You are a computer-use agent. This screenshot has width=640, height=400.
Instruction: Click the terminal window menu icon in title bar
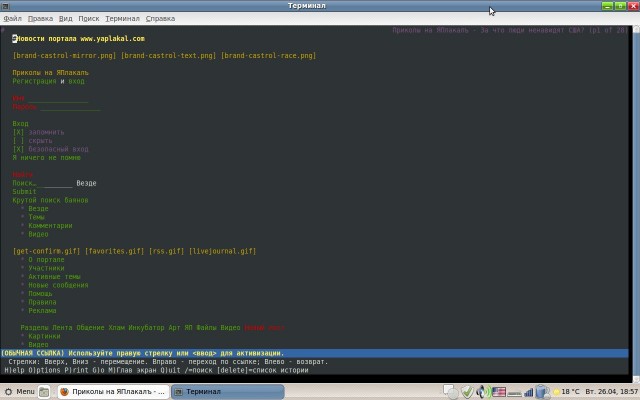pyautogui.click(x=5, y=6)
